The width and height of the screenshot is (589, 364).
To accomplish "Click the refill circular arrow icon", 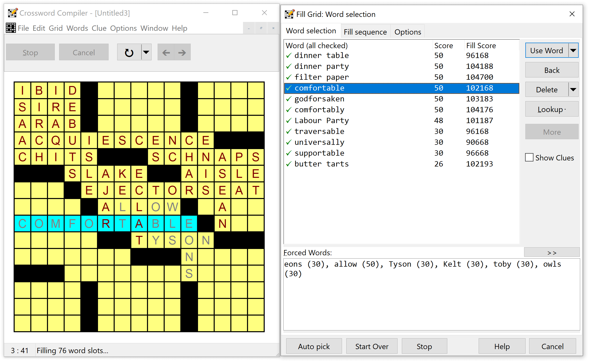I will coord(129,52).
